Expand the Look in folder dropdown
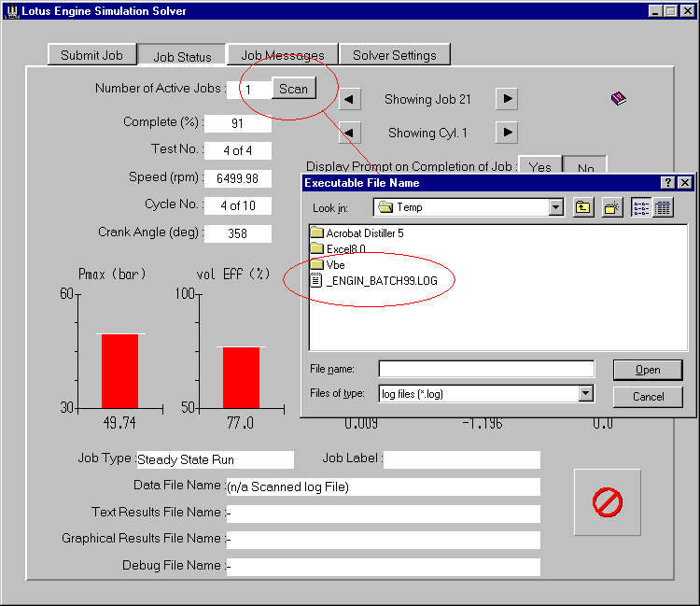Image resolution: width=700 pixels, height=606 pixels. [x=556, y=207]
